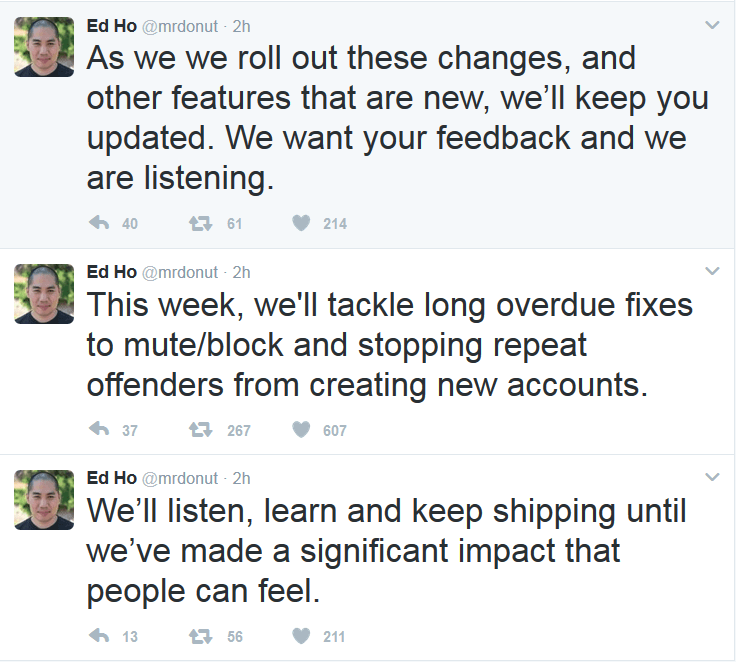736x662 pixels.
Task: Like the tweet with 607 likes
Action: (301, 430)
